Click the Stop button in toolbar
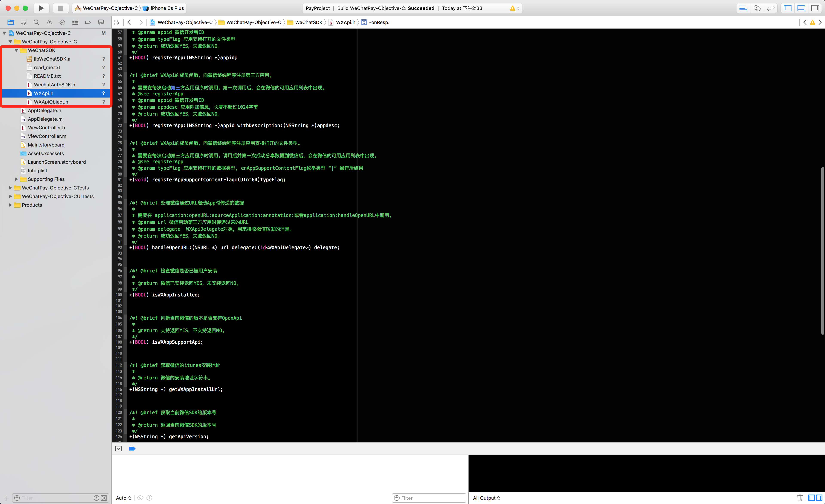This screenshot has width=825, height=504. [x=61, y=8]
